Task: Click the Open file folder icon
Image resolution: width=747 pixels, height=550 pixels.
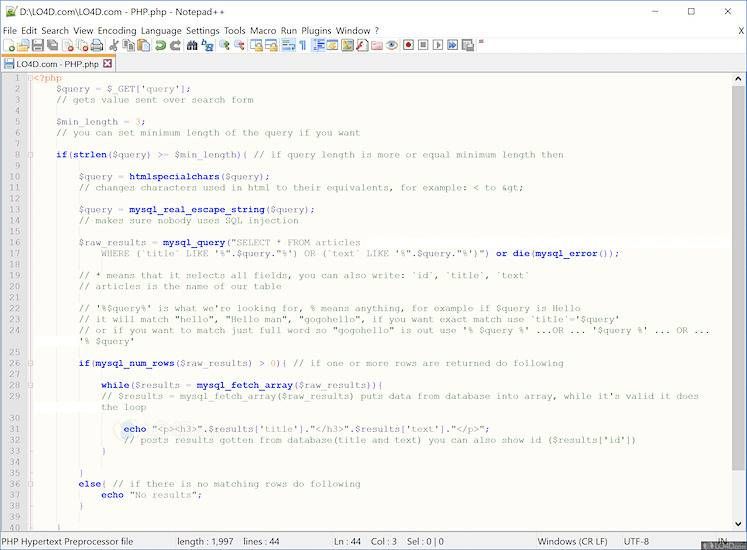Action: [x=23, y=45]
